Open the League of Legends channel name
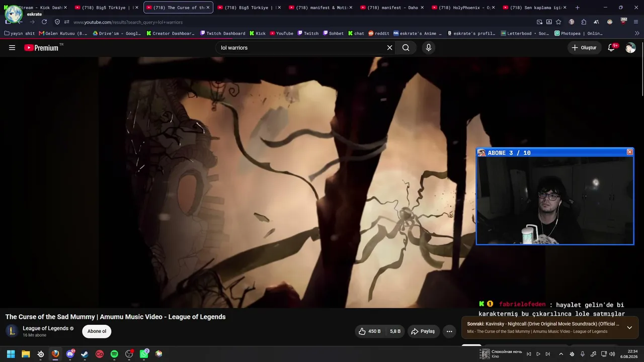Viewport: 644px width, 362px height. click(x=45, y=328)
